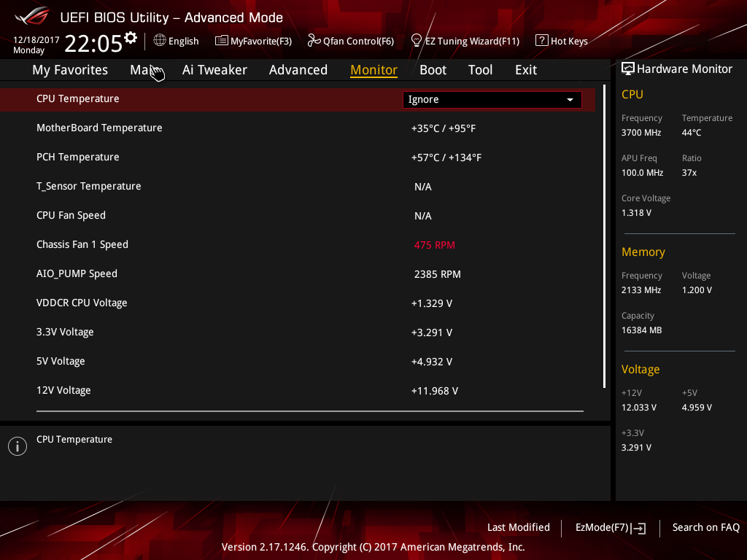
Task: Select the MotherBoard Temperature row
Action: [x=298, y=128]
